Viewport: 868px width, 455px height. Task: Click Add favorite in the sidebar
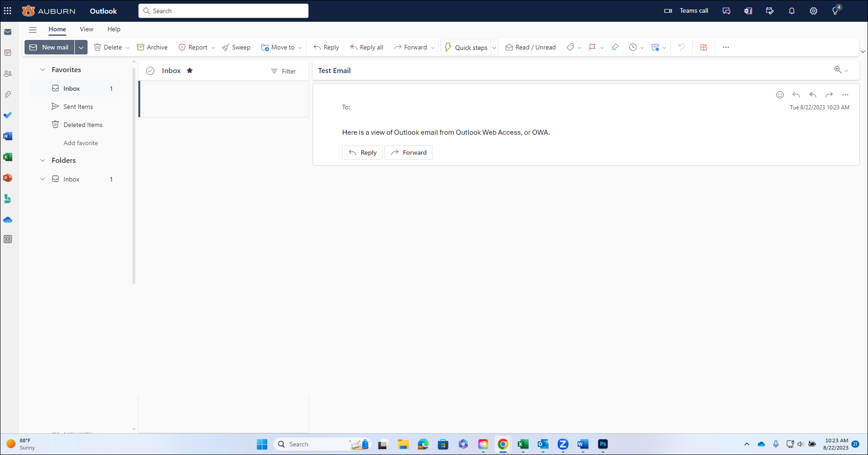click(80, 142)
